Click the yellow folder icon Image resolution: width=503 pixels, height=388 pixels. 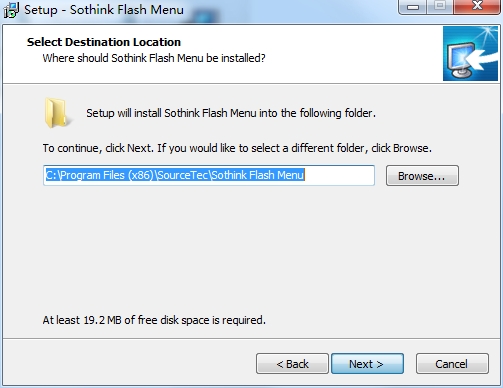click(x=57, y=113)
